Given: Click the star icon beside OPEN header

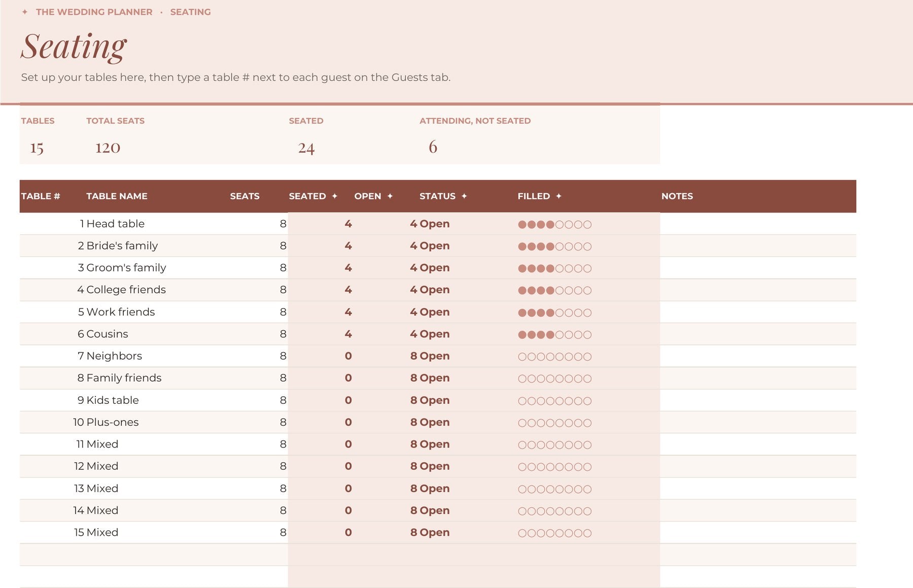Looking at the screenshot, I should [390, 196].
